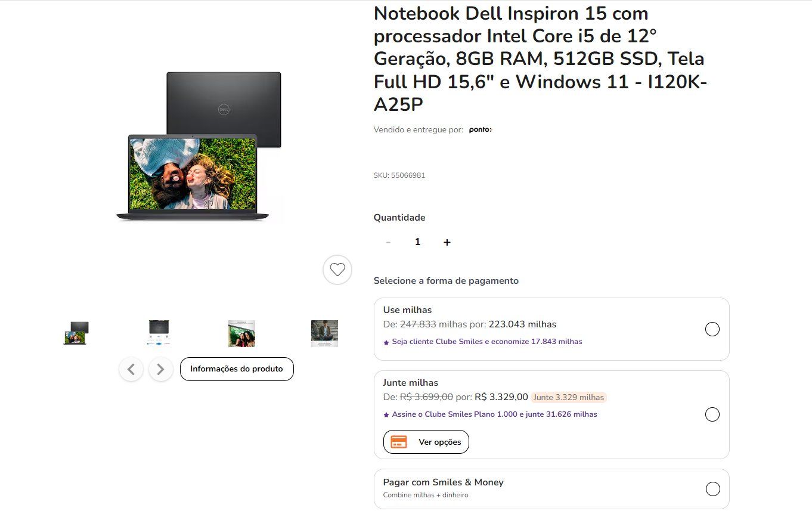Select the Junte milhas payment option
The image size is (812, 514).
click(712, 414)
